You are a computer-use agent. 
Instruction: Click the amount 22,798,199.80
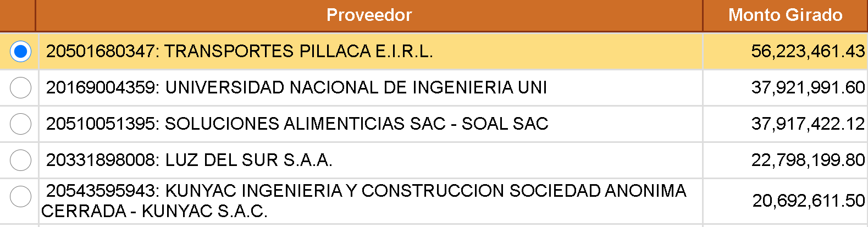[808, 160]
